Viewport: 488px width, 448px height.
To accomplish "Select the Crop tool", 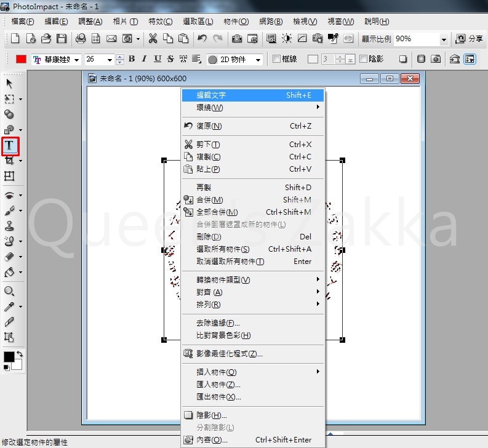I will pyautogui.click(x=9, y=161).
